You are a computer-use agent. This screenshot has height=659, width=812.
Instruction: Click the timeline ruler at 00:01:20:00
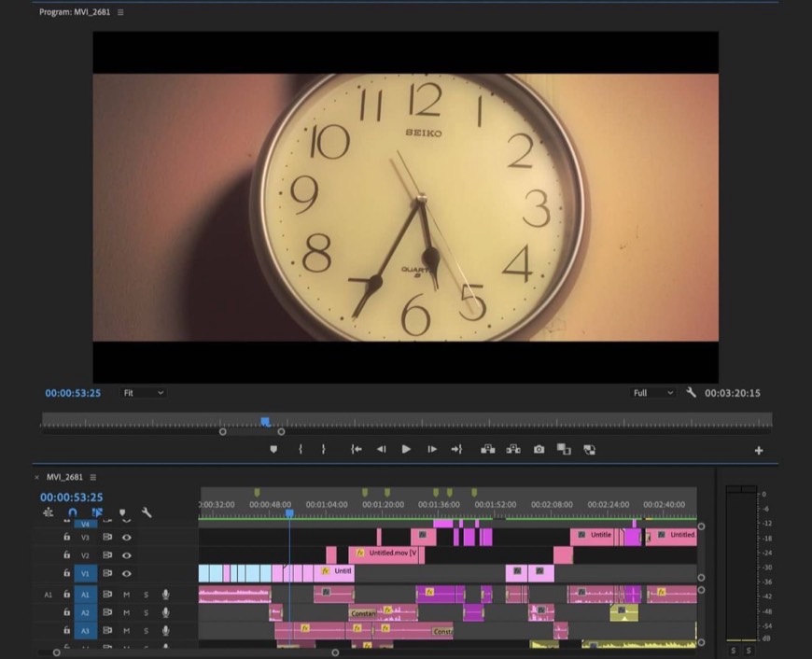(x=383, y=504)
